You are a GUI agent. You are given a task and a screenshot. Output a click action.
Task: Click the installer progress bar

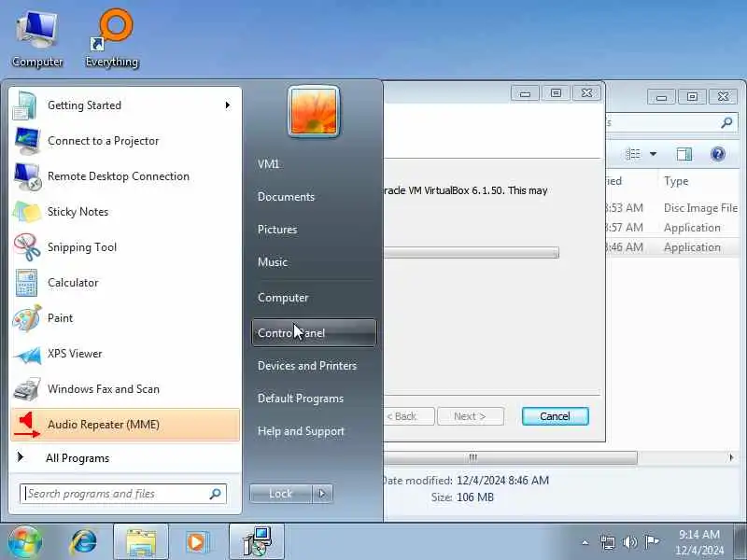pyautogui.click(x=472, y=252)
